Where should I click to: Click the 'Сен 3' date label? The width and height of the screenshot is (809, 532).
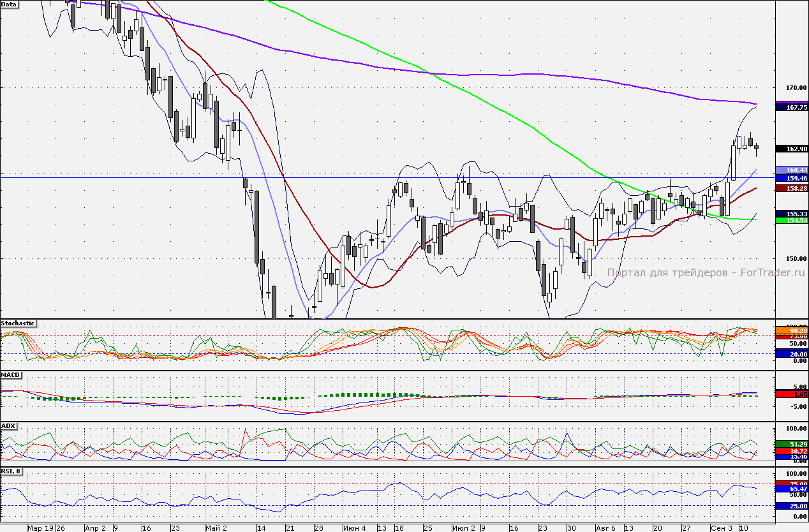click(x=721, y=528)
